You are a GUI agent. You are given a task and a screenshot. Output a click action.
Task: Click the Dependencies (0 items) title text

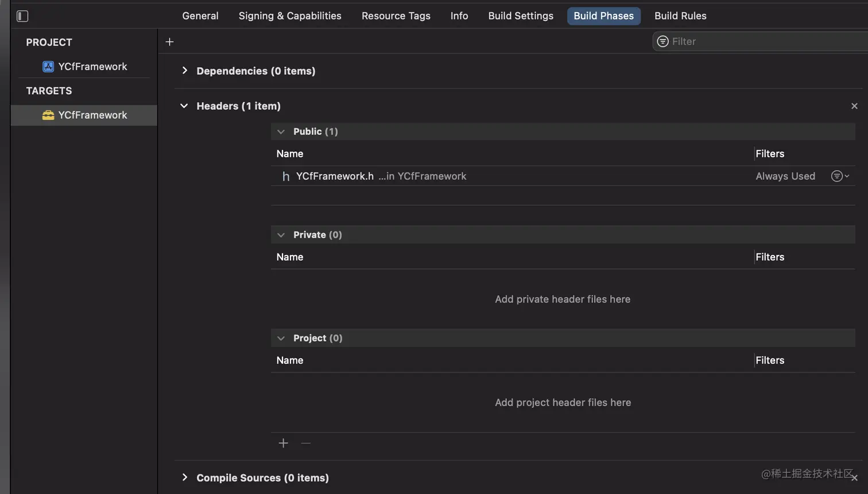pos(256,71)
